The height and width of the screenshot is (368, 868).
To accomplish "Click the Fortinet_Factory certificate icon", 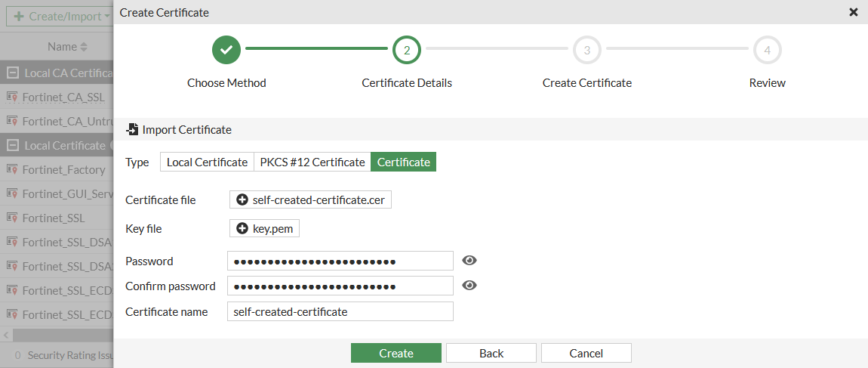I will [x=12, y=169].
